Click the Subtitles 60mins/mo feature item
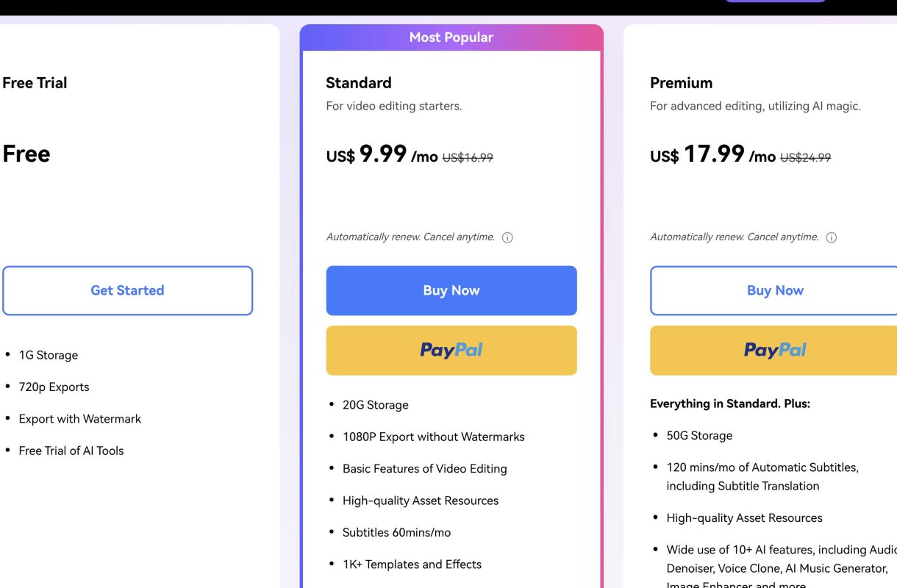Image resolution: width=897 pixels, height=588 pixels. tap(396, 532)
